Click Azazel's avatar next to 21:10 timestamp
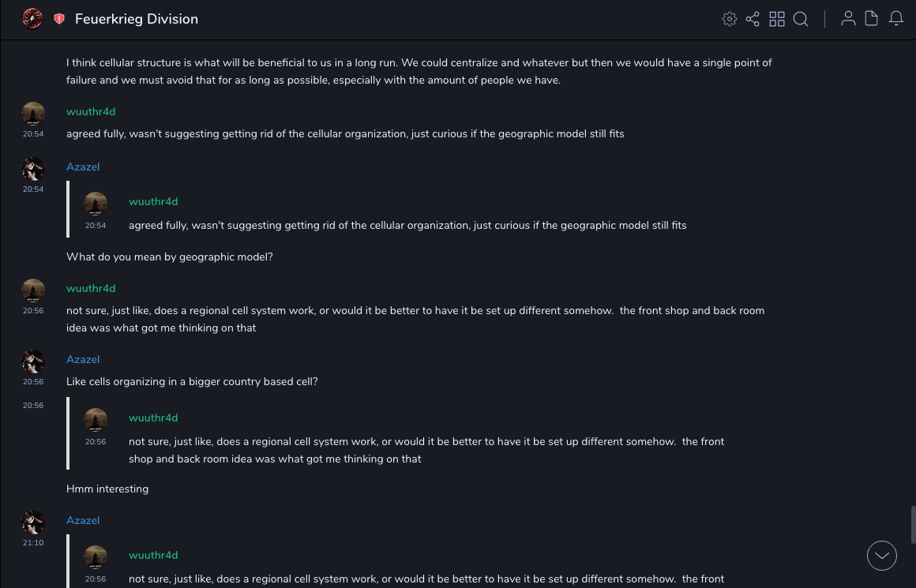 click(x=33, y=522)
